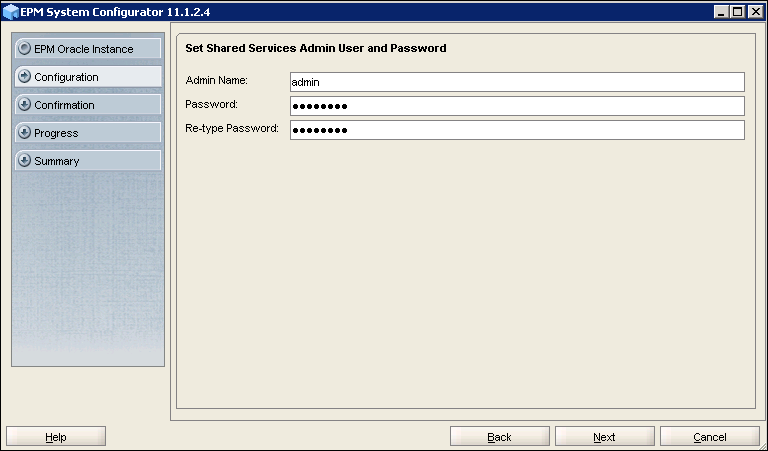Click the EPM Oracle Instance step icon

click(25, 49)
